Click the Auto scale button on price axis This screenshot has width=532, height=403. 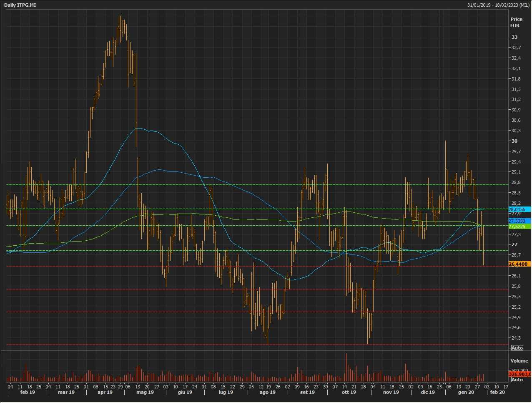[517, 348]
